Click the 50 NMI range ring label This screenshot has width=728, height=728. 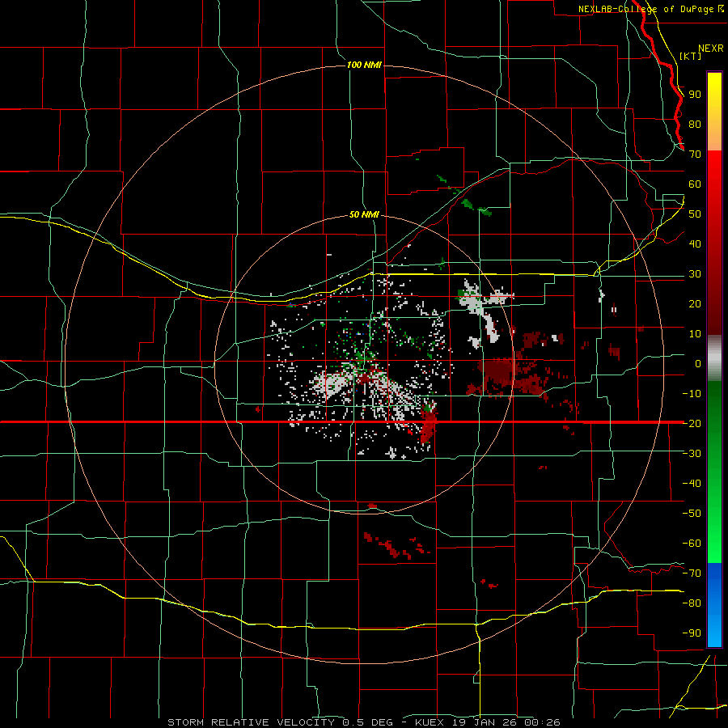coord(364,214)
